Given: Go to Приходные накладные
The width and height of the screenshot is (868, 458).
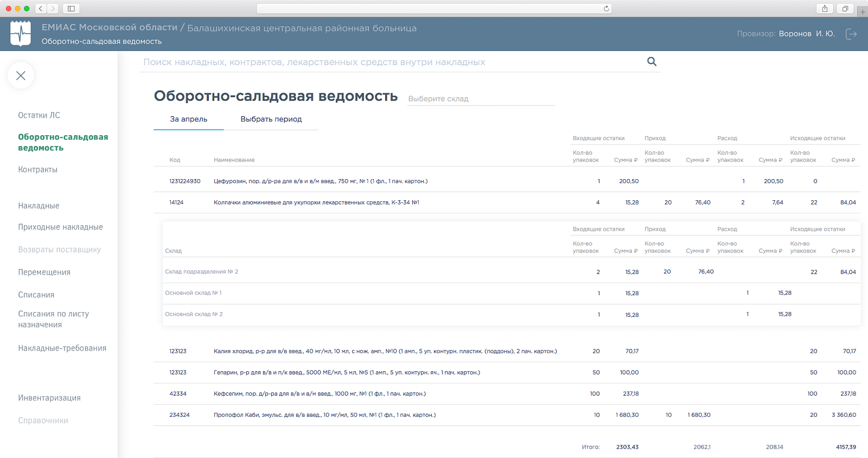Looking at the screenshot, I should click(60, 227).
